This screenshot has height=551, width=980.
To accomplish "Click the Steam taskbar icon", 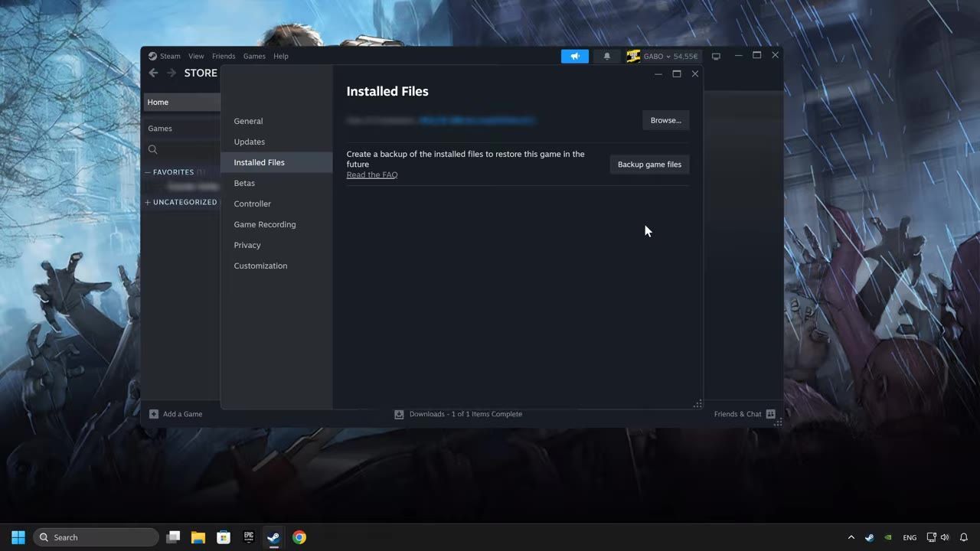I will [x=273, y=537].
